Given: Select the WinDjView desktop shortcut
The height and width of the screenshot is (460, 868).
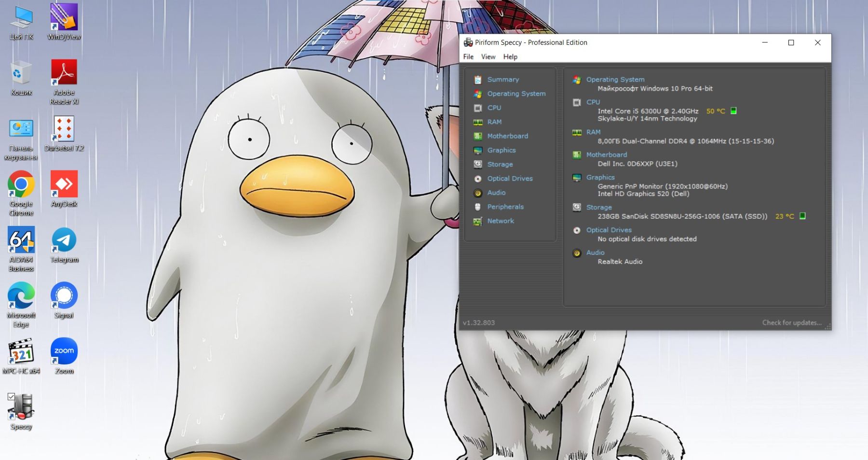Looking at the screenshot, I should click(x=64, y=22).
